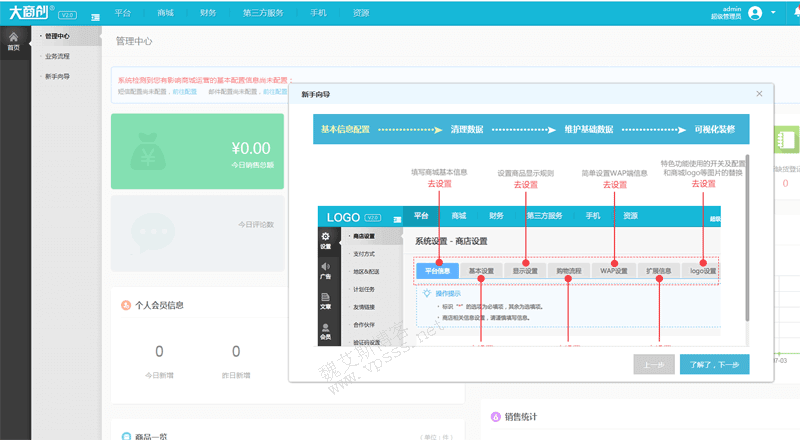Select 新手向导 in the left sidebar

point(57,76)
